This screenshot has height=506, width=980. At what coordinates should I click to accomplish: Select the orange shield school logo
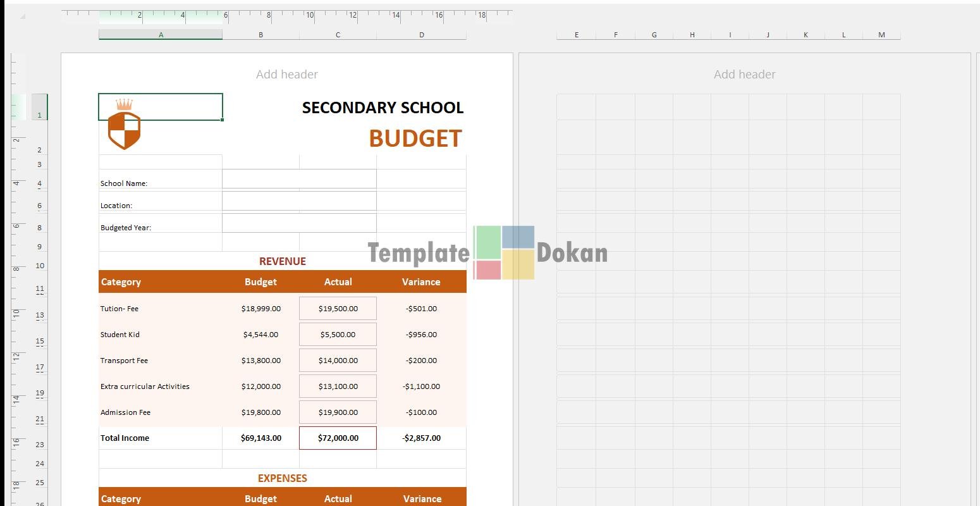point(124,126)
